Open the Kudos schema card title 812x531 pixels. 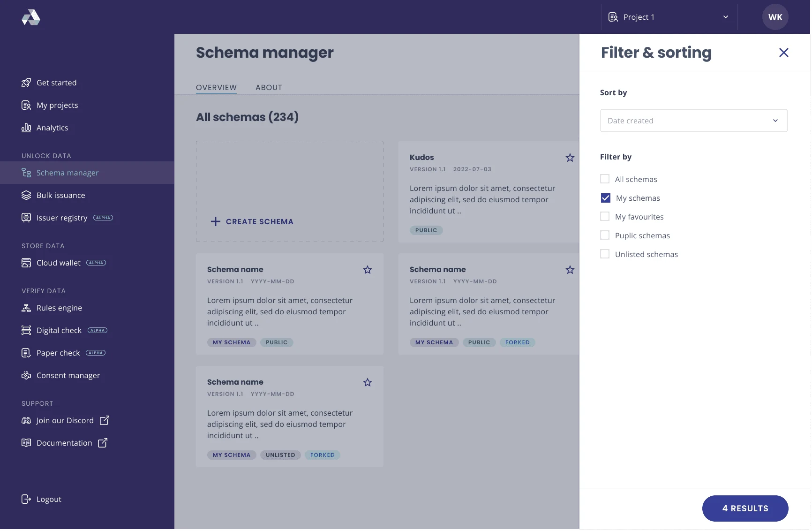point(422,157)
